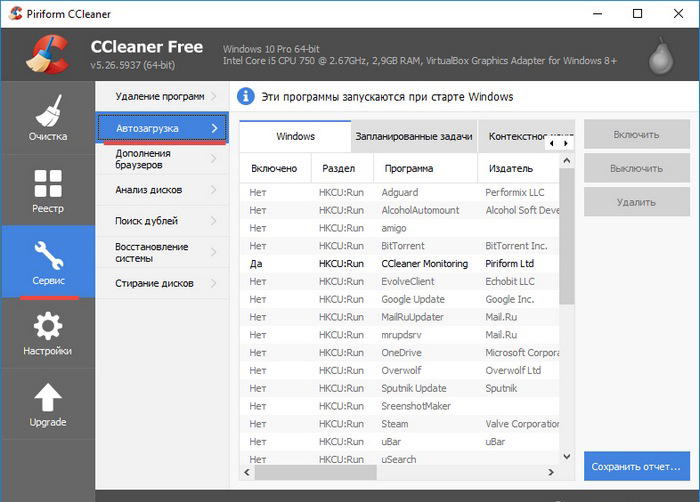Viewport: 700px width, 502px height.
Task: Click the horizontal scrollbar thumb
Action: (316, 472)
